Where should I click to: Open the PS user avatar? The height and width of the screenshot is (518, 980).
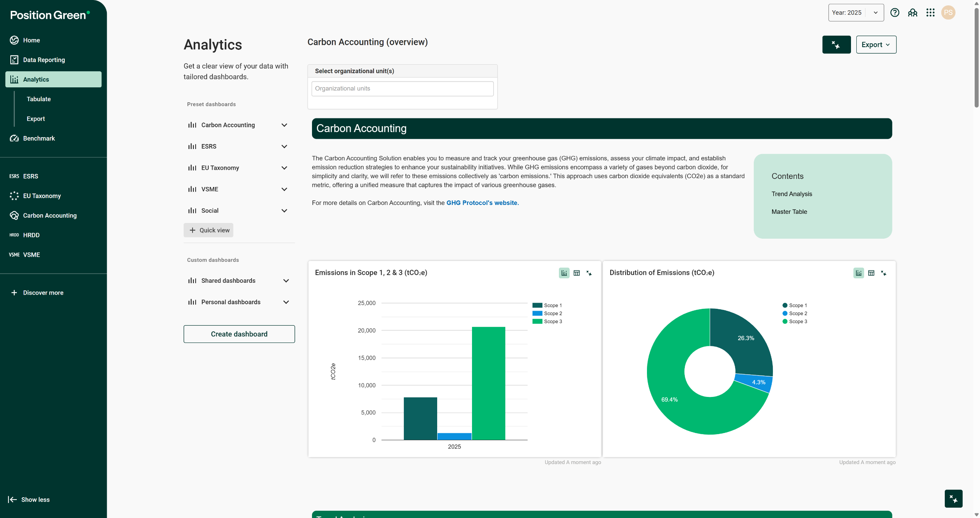pyautogui.click(x=948, y=13)
